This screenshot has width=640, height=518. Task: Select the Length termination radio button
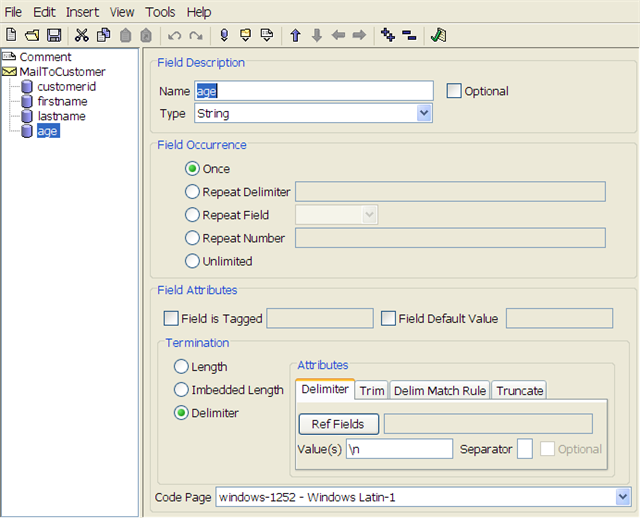[x=182, y=367]
